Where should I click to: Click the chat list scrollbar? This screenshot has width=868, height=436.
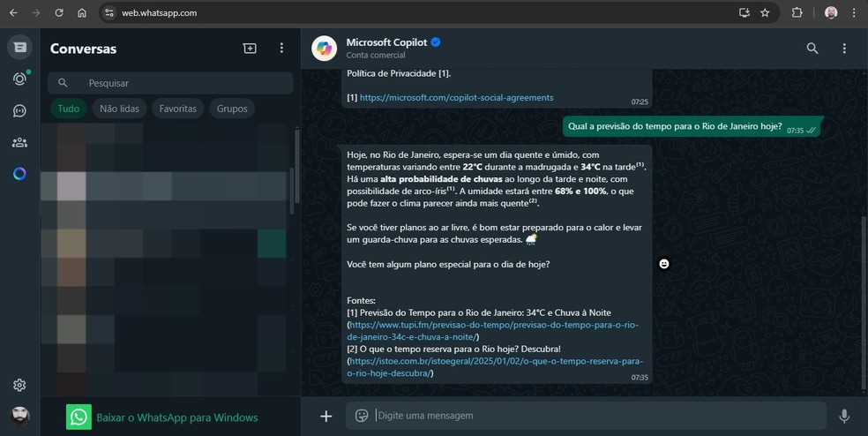click(296, 166)
